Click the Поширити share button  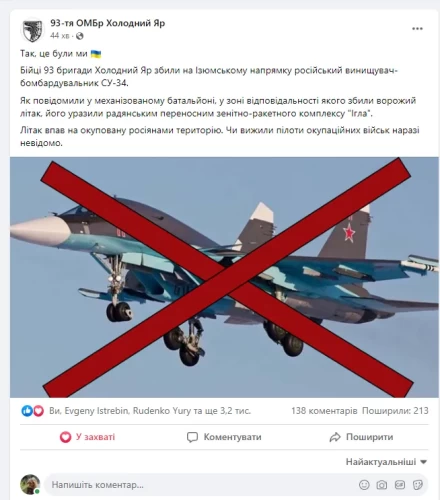click(361, 437)
